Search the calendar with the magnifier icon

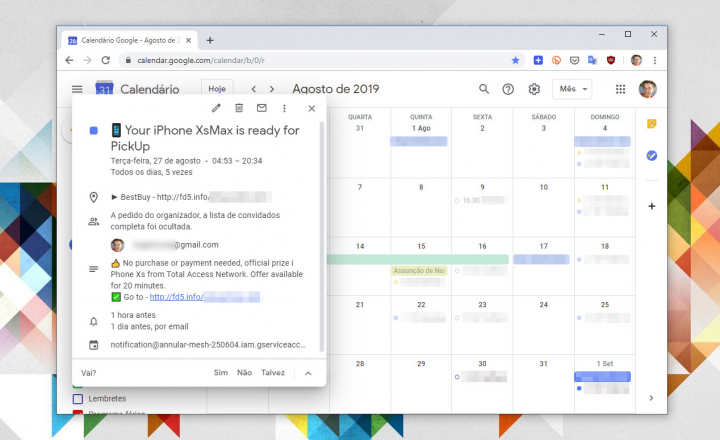pos(484,89)
